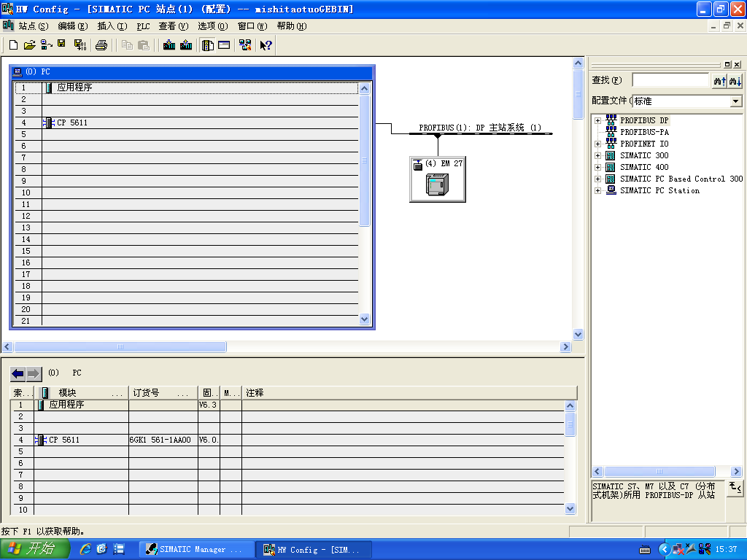This screenshot has height=560, width=747.
Task: Click the Configure Network icon
Action: [x=245, y=45]
